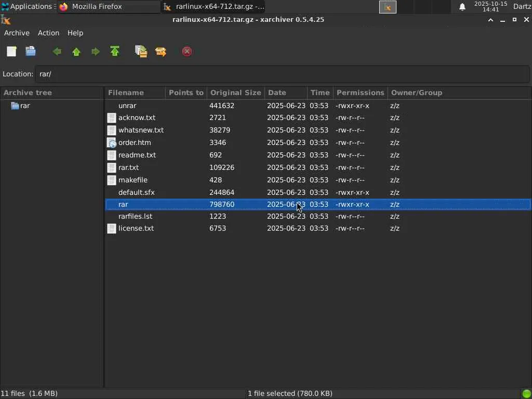The width and height of the screenshot is (532, 399).
Task: Click the highlighted xarchiver workspace switcher cell
Action: click(388, 7)
